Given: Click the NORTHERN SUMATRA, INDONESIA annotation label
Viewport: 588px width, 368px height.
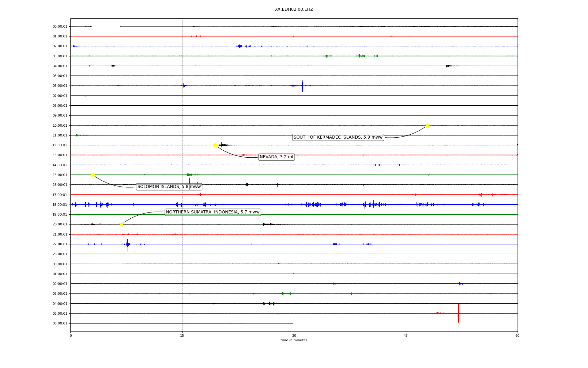Looking at the screenshot, I should (213, 212).
